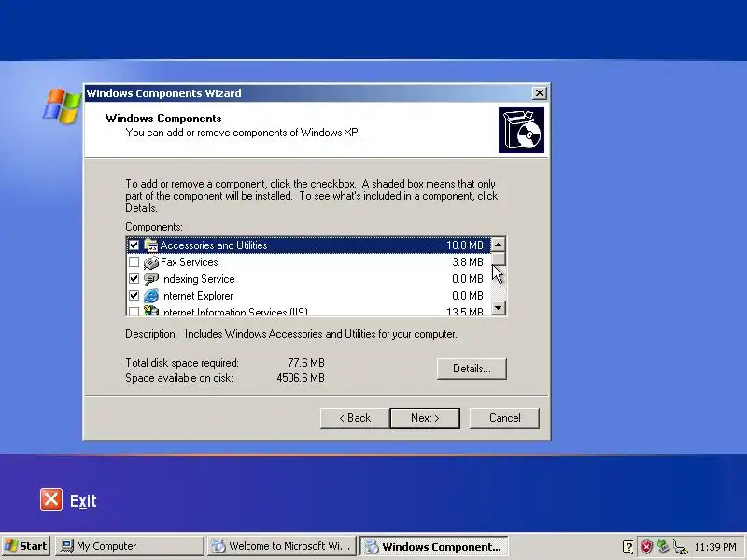Viewport: 747px width, 560px height.
Task: Click the components list scroll down arrow
Action: [x=498, y=308]
